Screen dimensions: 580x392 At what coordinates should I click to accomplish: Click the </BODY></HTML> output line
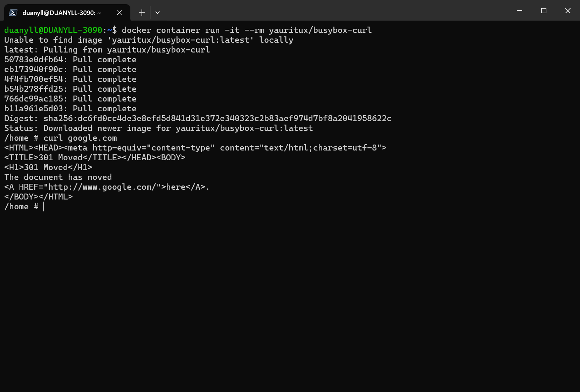[x=38, y=197]
